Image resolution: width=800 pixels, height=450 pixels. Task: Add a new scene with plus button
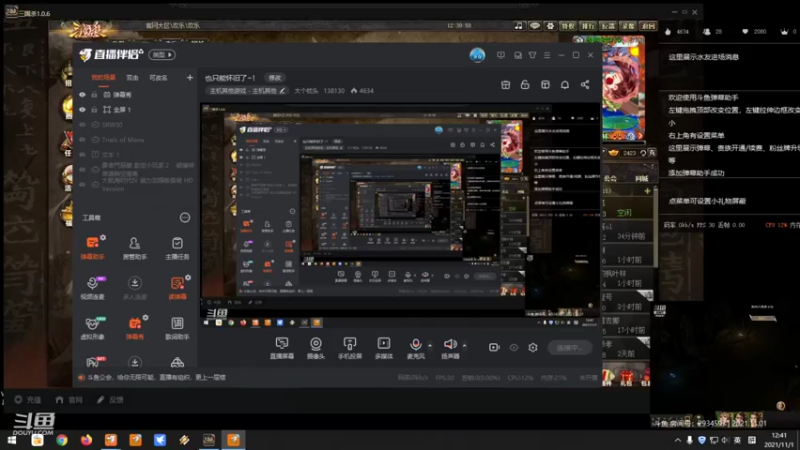pyautogui.click(x=190, y=78)
